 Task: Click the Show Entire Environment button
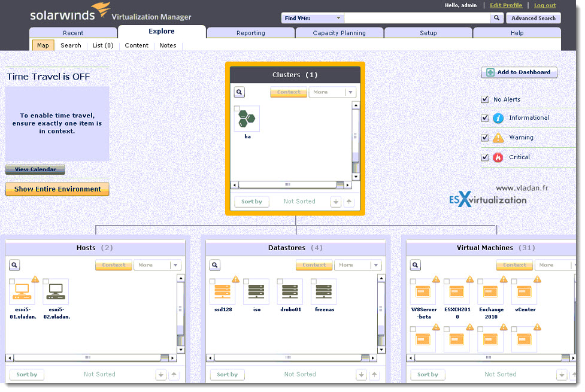pyautogui.click(x=57, y=189)
